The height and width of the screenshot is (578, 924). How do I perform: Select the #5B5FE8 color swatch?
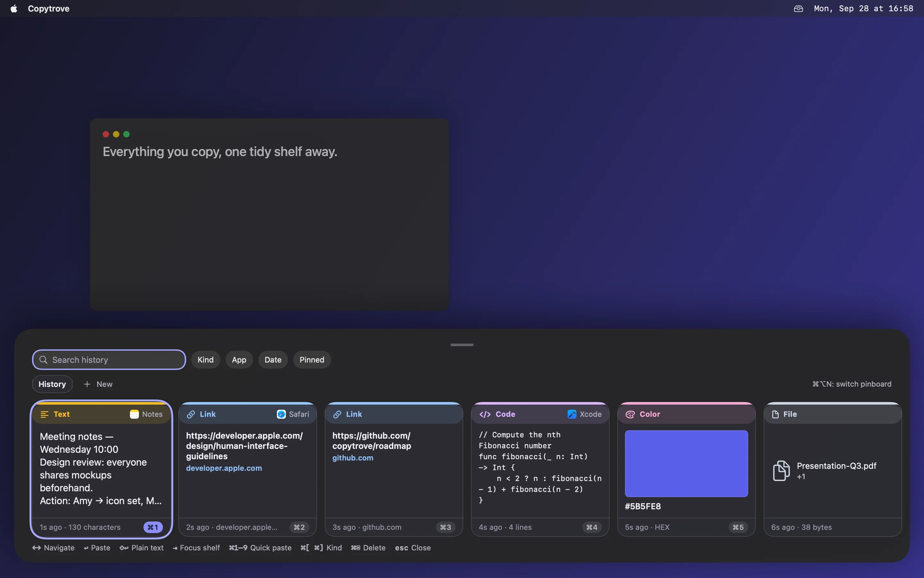click(x=686, y=463)
